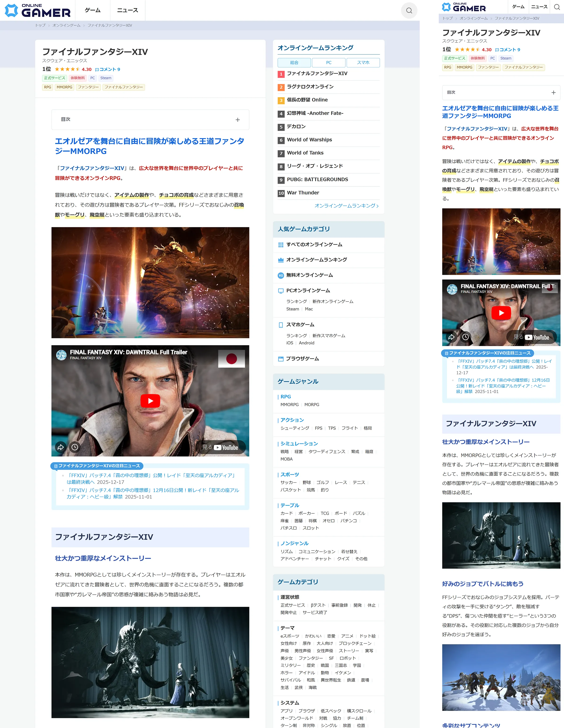Click the ¥0 icon 無料オンラインゲーム
The height and width of the screenshot is (728, 564).
281,275
